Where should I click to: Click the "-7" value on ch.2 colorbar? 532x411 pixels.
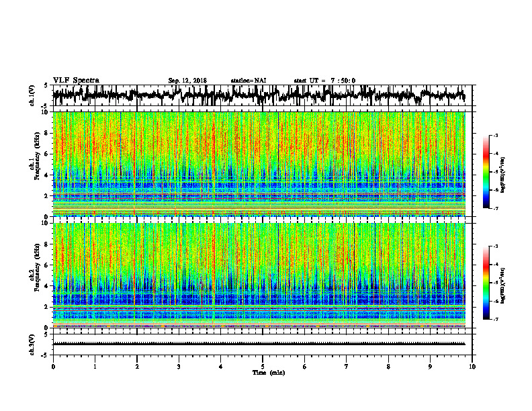pyautogui.click(x=495, y=319)
